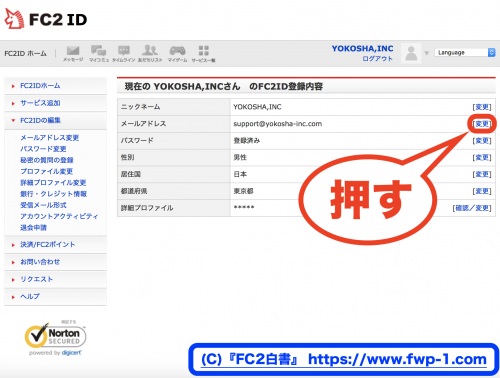Open メールアドレス変更 in sidebar

coord(49,138)
